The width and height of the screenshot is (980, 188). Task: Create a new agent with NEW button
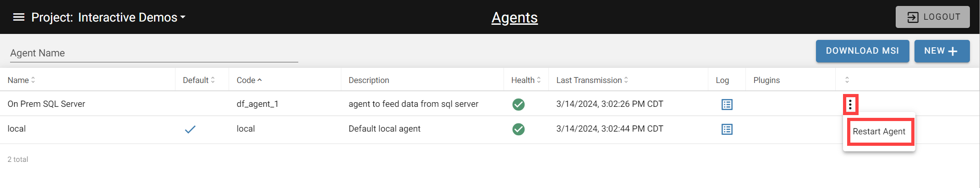pyautogui.click(x=942, y=51)
